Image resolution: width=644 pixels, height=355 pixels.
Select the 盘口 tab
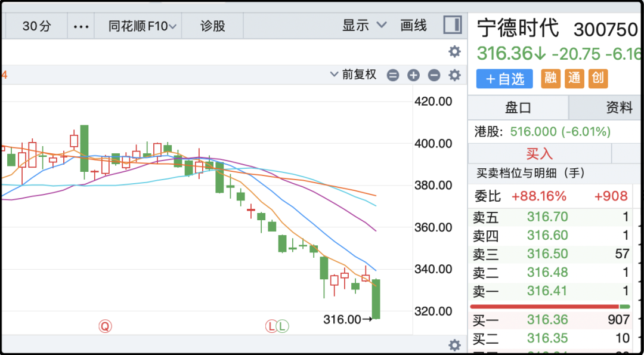(x=518, y=107)
